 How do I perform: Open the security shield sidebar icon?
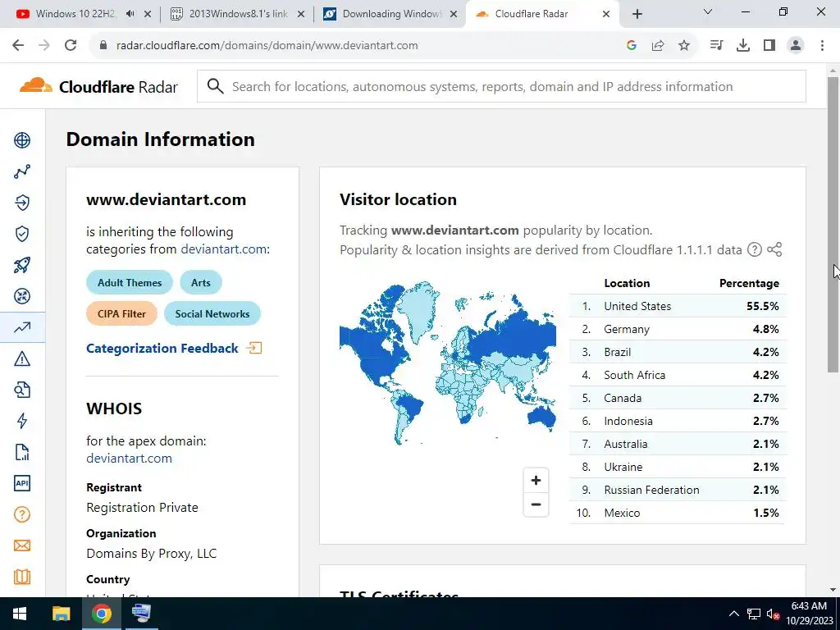coord(22,234)
